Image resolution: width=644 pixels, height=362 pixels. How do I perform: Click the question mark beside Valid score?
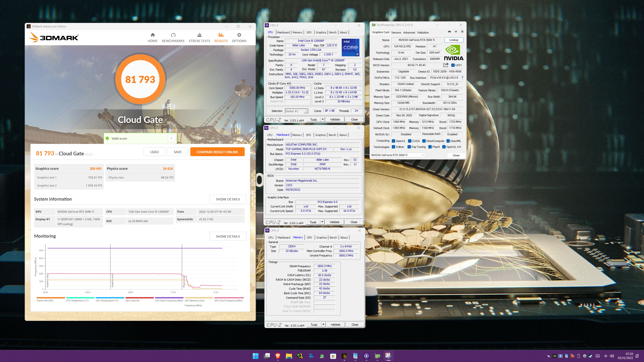coord(171,138)
